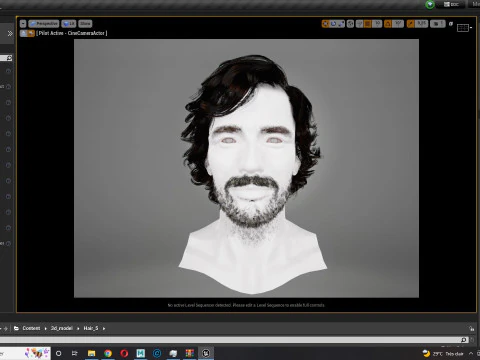Open Opera browser from the taskbar
This screenshot has width=480, height=360.
(124, 353)
